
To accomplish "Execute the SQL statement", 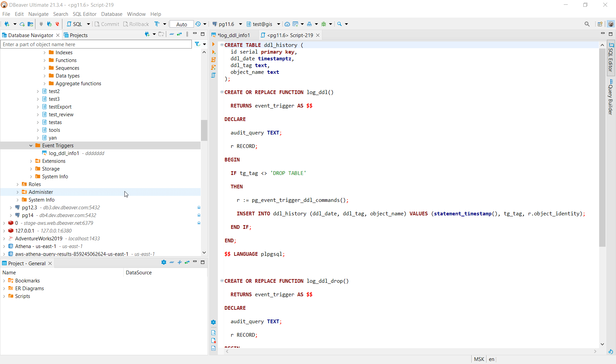I will click(x=213, y=44).
